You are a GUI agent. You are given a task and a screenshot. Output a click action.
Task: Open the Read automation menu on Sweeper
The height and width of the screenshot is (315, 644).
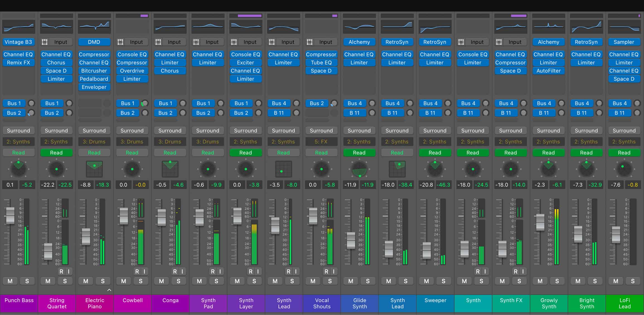click(435, 153)
